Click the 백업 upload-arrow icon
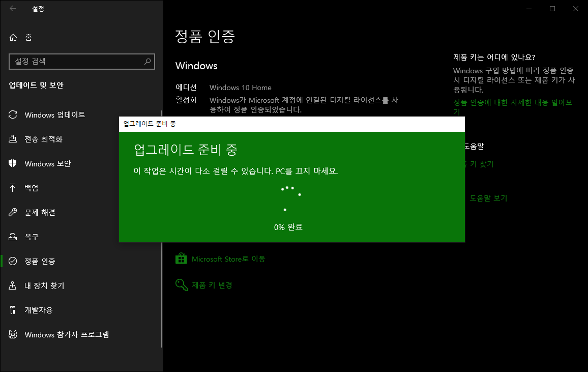The height and width of the screenshot is (372, 588). (x=13, y=188)
